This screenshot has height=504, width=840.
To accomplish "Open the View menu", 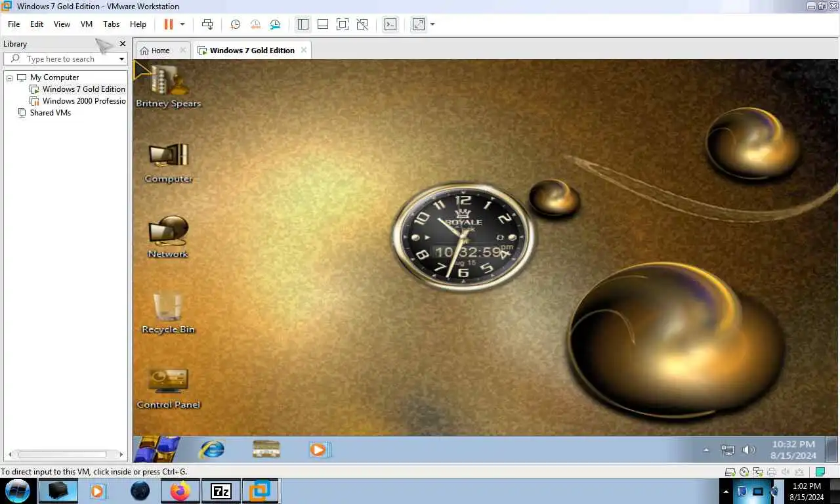I will pos(62,24).
